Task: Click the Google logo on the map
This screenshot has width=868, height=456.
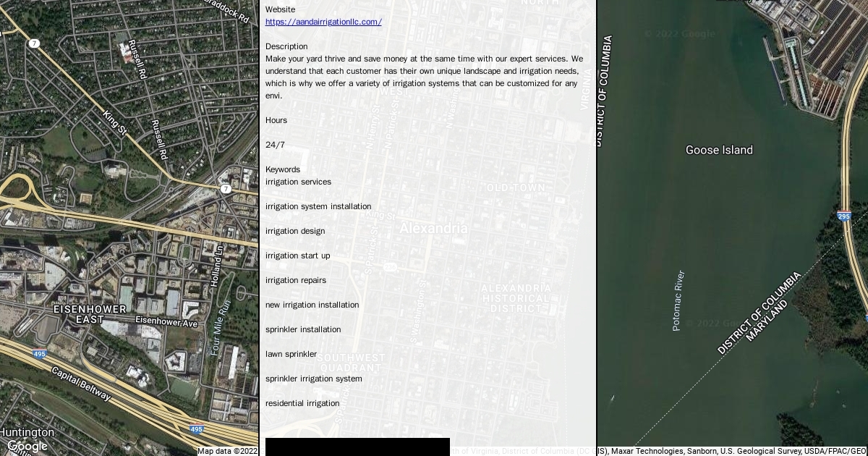Action: pyautogui.click(x=27, y=447)
